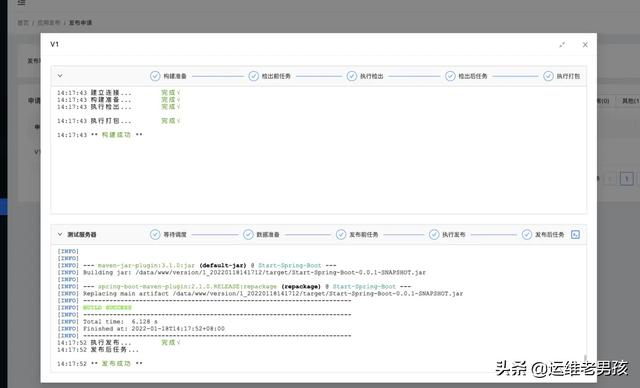This screenshot has height=388, width=640.
Task: Click the green 发布成功 message
Action: point(116,364)
